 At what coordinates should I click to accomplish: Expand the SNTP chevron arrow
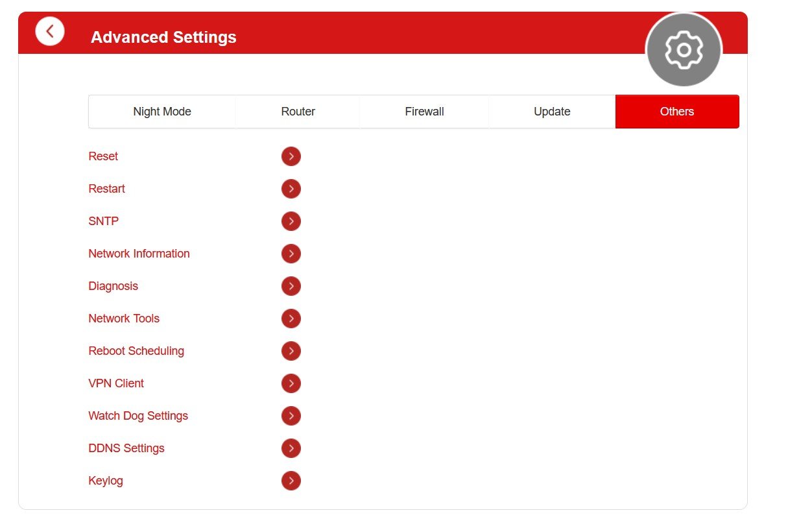tap(291, 221)
